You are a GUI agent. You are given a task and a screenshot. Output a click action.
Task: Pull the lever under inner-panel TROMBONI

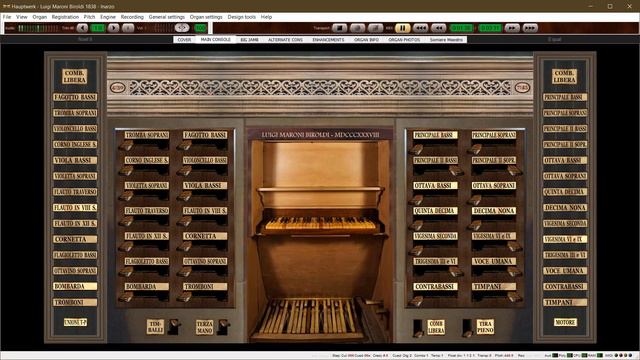[184, 297]
